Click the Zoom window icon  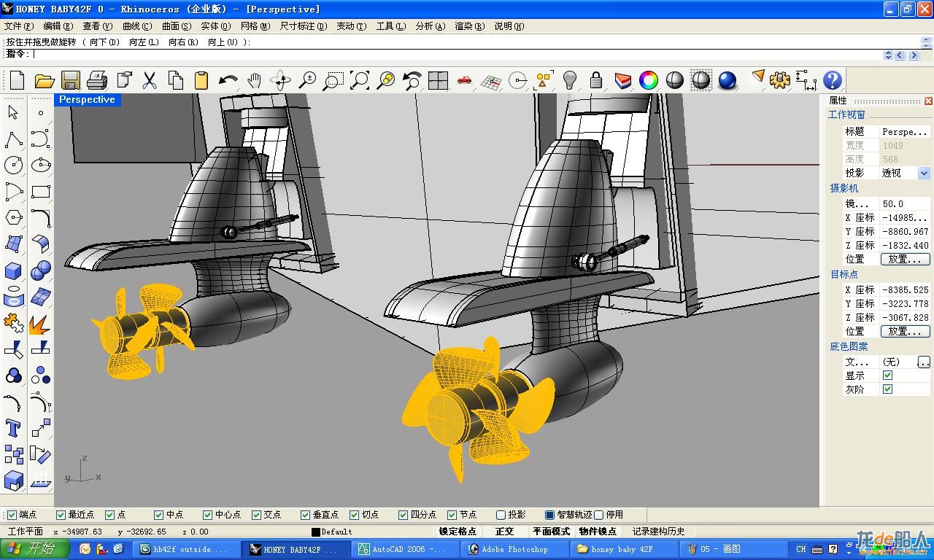333,80
